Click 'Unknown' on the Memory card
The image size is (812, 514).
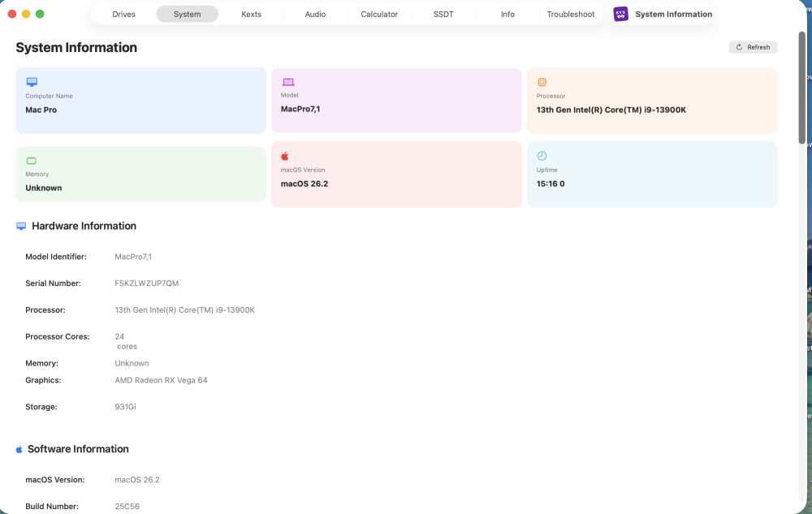pyautogui.click(x=44, y=188)
